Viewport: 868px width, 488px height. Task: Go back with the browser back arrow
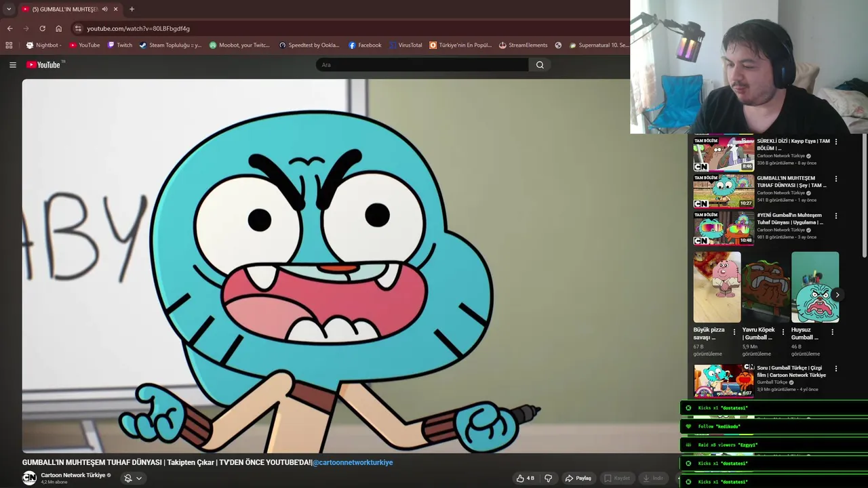point(9,28)
